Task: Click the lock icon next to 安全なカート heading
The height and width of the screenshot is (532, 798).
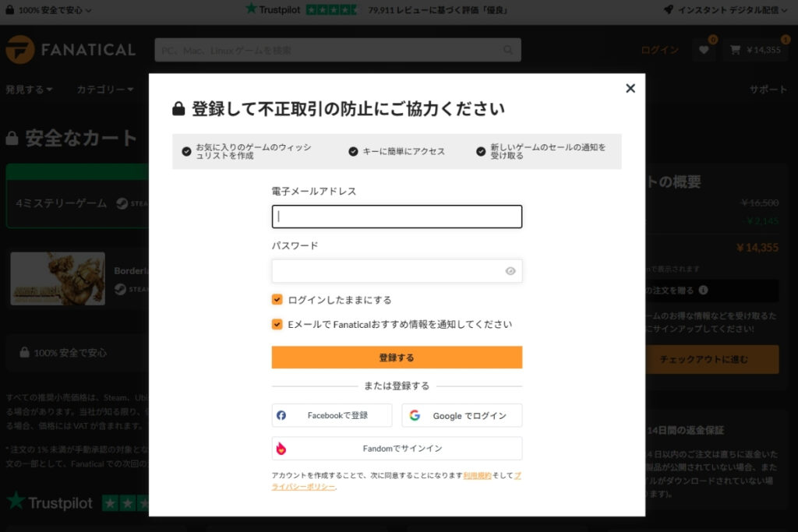Action: [x=12, y=138]
